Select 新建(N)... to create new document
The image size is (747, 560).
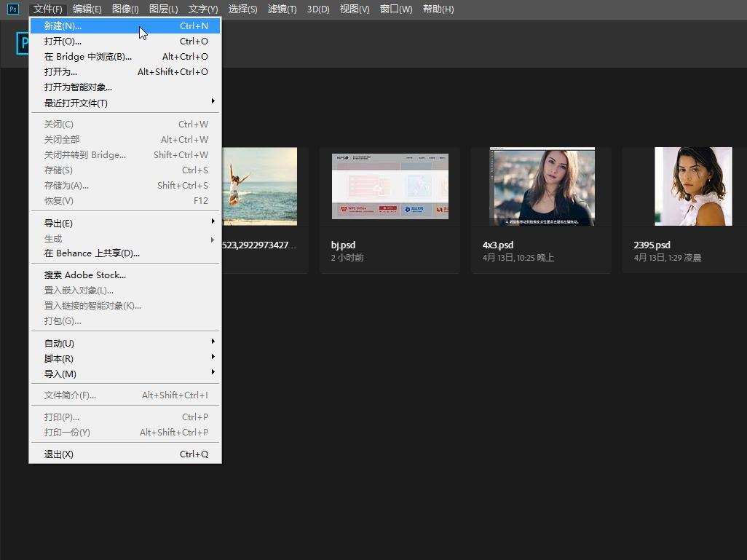pos(63,25)
